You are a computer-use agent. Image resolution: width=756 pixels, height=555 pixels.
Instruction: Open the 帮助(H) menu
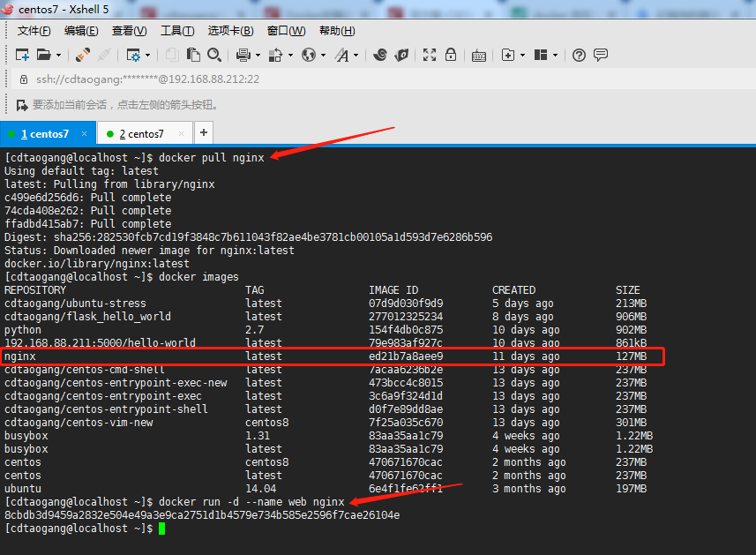[x=337, y=31]
